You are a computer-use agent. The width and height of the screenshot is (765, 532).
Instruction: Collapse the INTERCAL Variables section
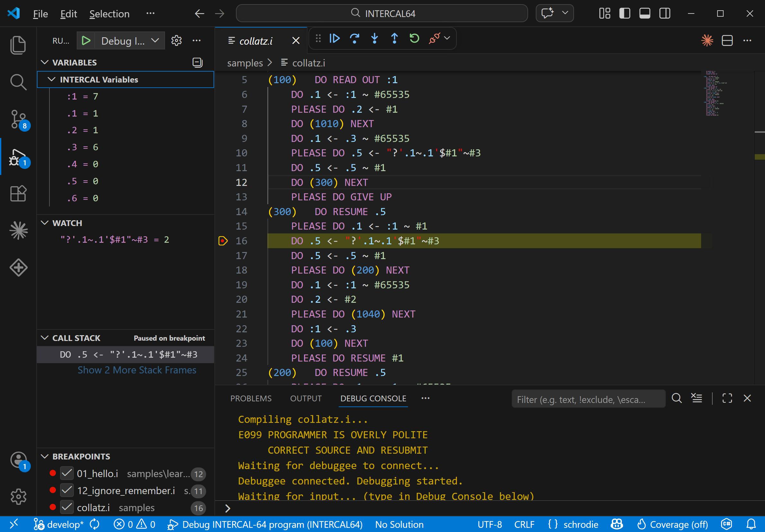click(x=52, y=79)
